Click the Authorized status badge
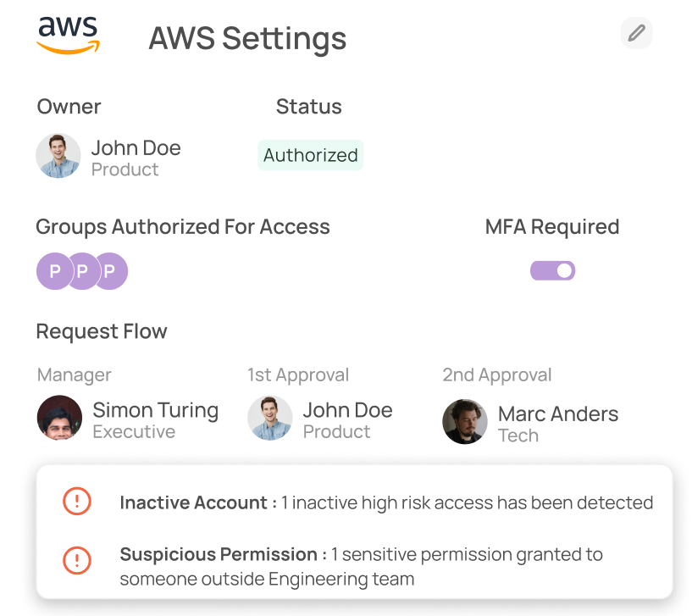The height and width of the screenshot is (616, 692). tap(310, 155)
